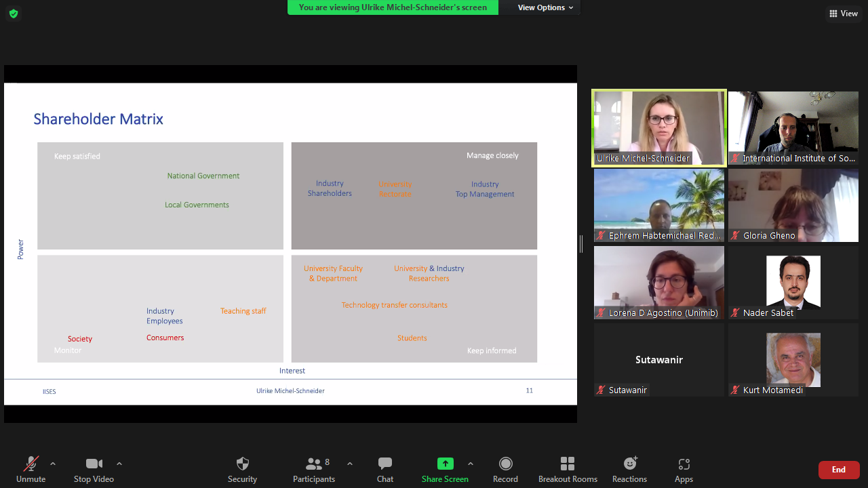Select Kurt Motamedi's profile tile
This screenshot has width=868, height=488.
[793, 360]
